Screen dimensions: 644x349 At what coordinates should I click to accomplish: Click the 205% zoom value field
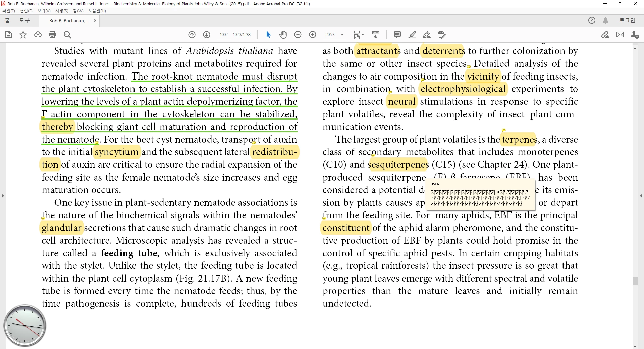pos(330,35)
